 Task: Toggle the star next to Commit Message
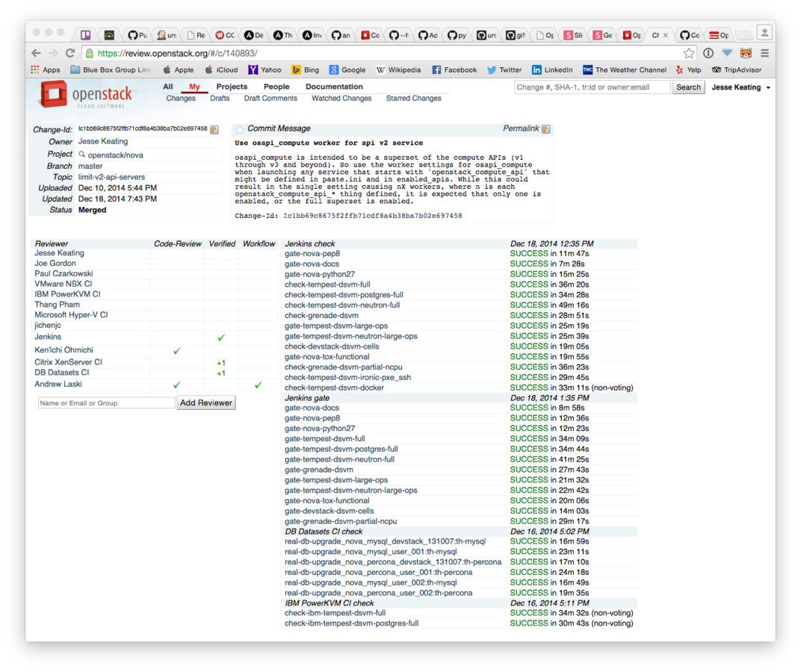(x=240, y=129)
